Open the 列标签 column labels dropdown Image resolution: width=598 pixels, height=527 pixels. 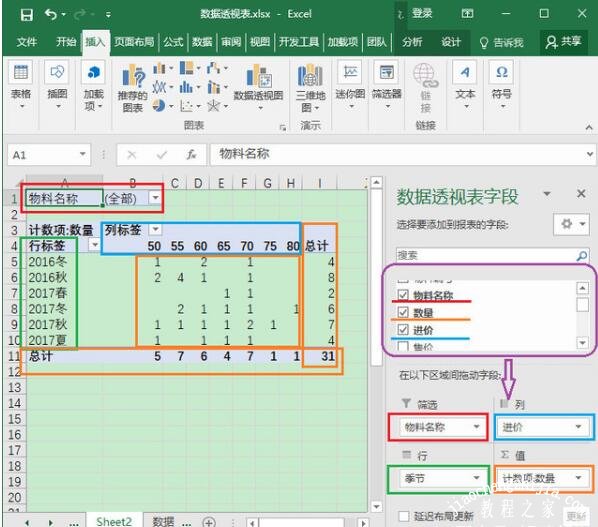(155, 229)
